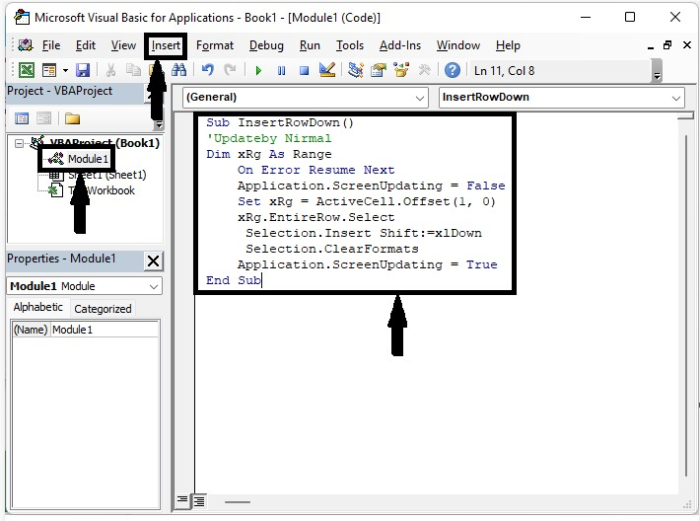Switch to the Categorized tab
The image size is (700, 521).
[x=103, y=309]
